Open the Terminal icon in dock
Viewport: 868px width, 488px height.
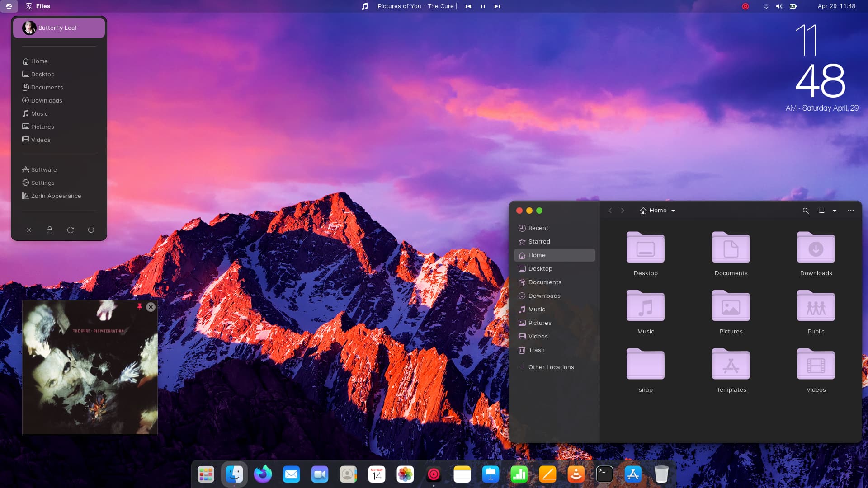604,474
